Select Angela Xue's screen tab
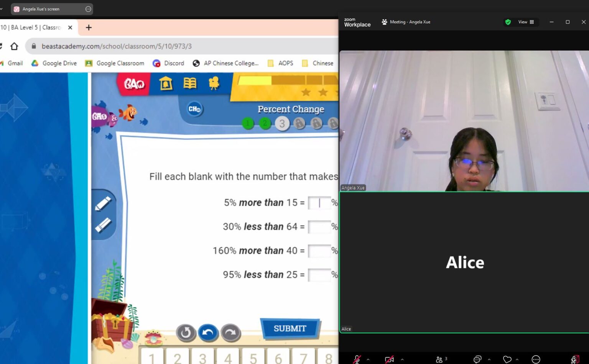589x364 pixels. point(52,9)
